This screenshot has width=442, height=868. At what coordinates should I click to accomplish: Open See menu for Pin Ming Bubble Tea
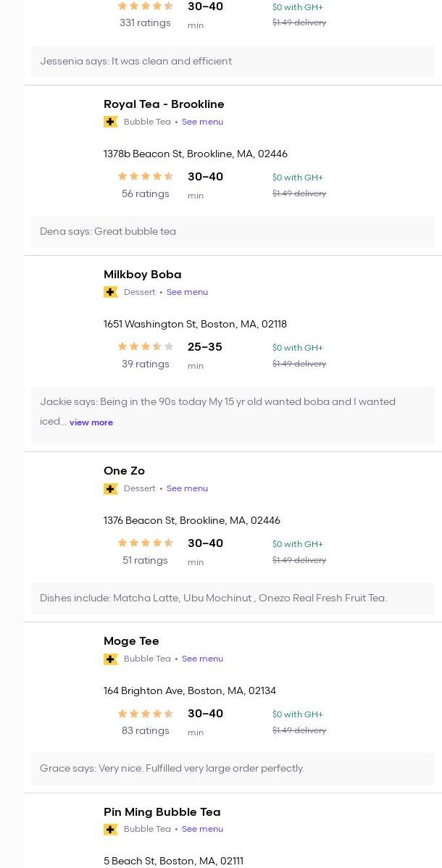point(202,829)
